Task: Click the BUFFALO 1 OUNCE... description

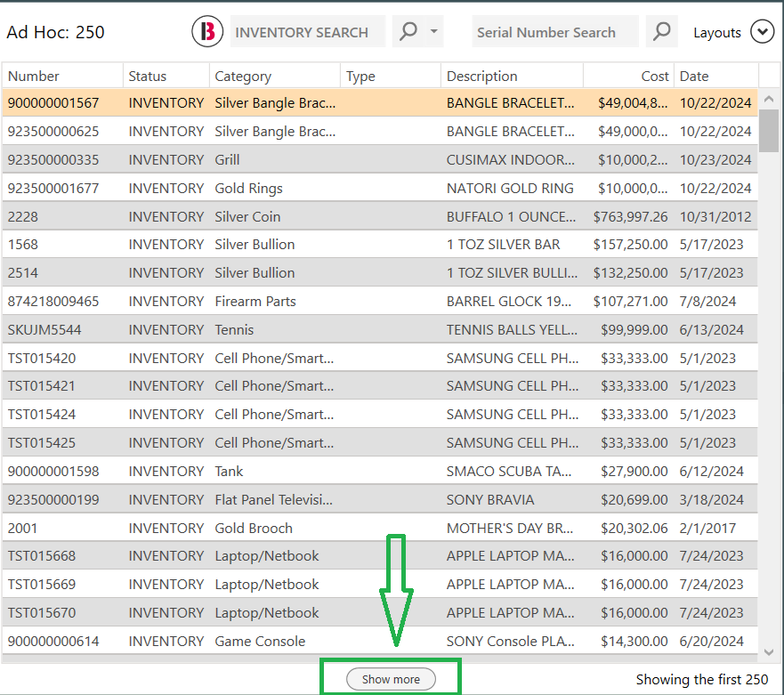Action: (511, 216)
